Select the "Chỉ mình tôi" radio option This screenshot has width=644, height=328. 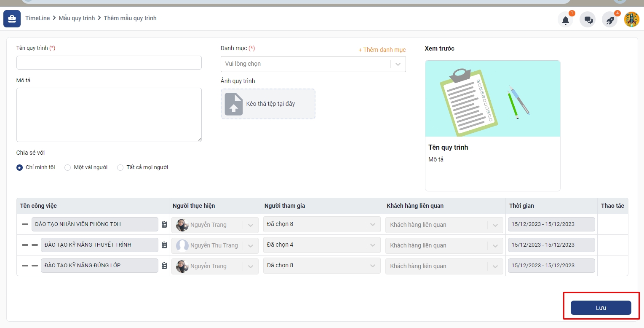point(20,167)
